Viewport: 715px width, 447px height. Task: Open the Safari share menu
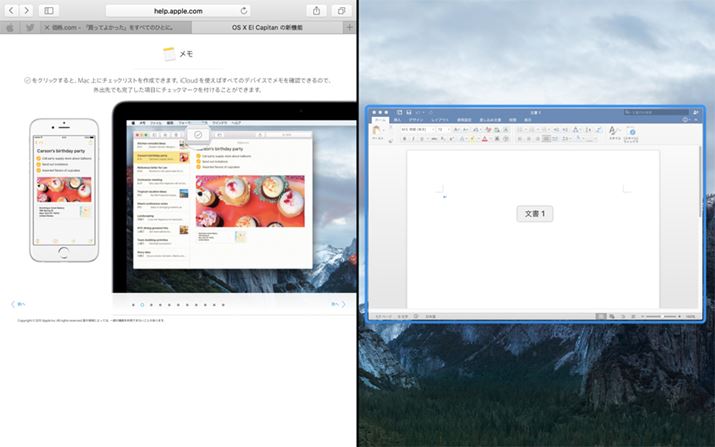[316, 10]
